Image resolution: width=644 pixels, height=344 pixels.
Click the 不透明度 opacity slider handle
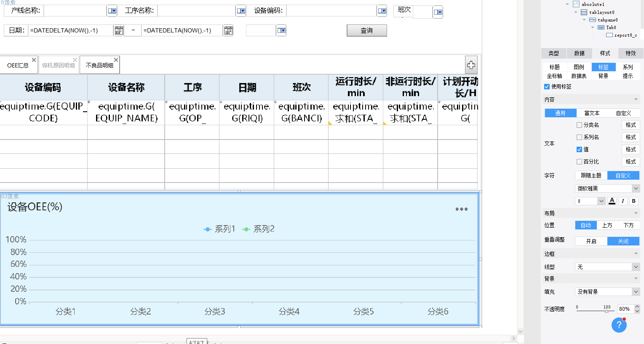[607, 311]
